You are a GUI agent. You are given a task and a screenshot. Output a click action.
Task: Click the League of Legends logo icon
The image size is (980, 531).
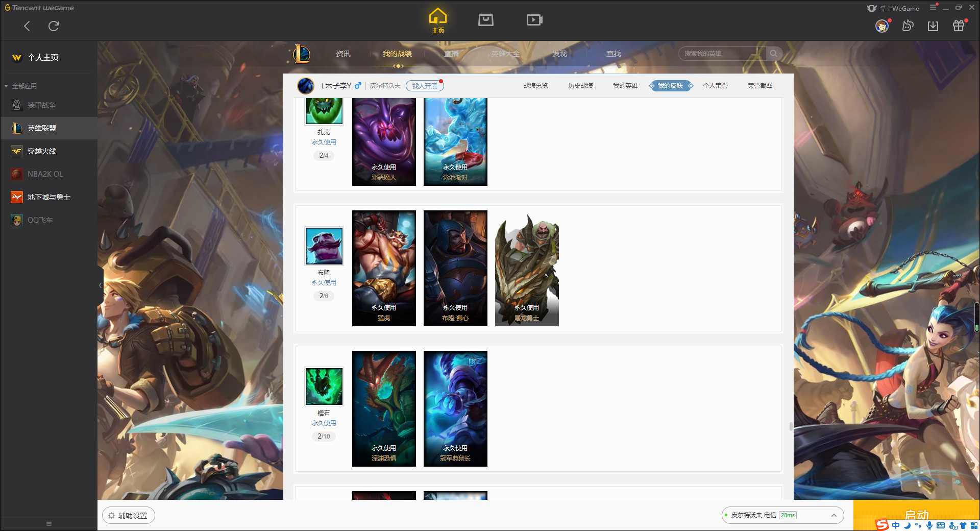click(x=302, y=54)
